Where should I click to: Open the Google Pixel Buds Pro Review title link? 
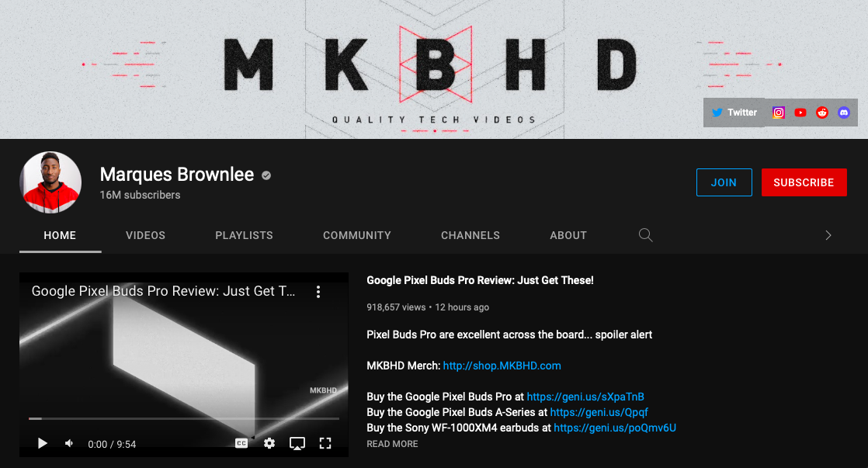pyautogui.click(x=480, y=280)
